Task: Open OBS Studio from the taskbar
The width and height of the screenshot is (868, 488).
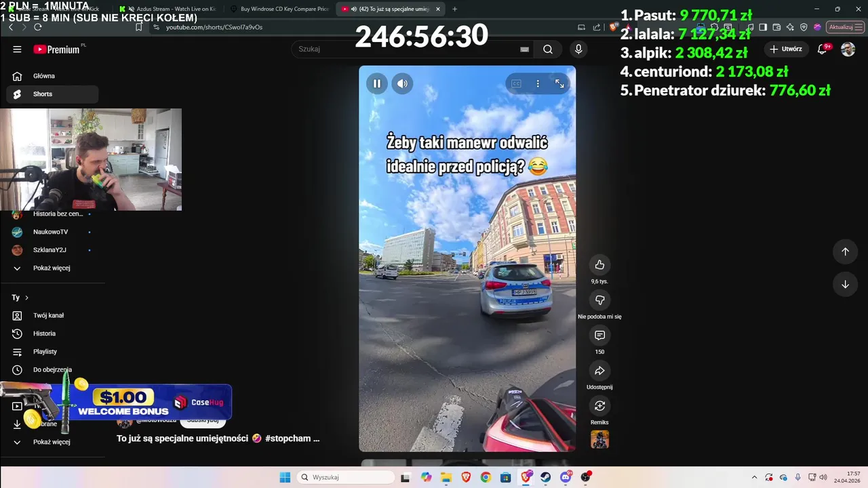Action: (x=586, y=477)
